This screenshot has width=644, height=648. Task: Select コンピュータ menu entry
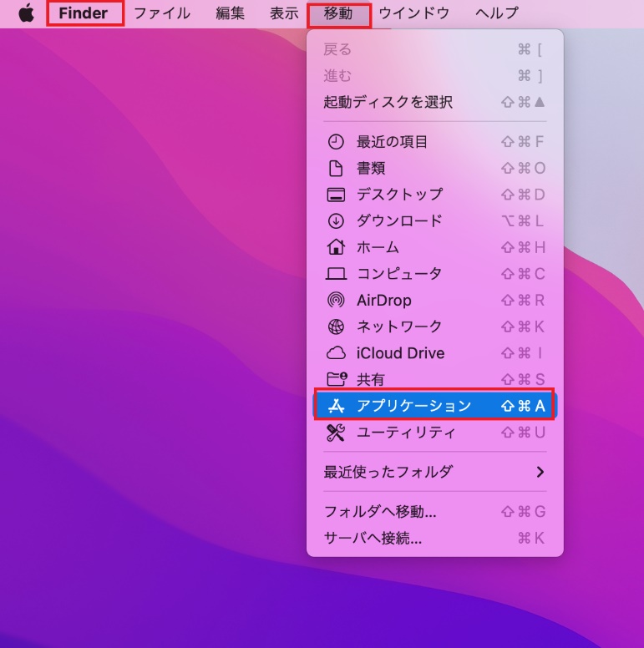pos(434,274)
